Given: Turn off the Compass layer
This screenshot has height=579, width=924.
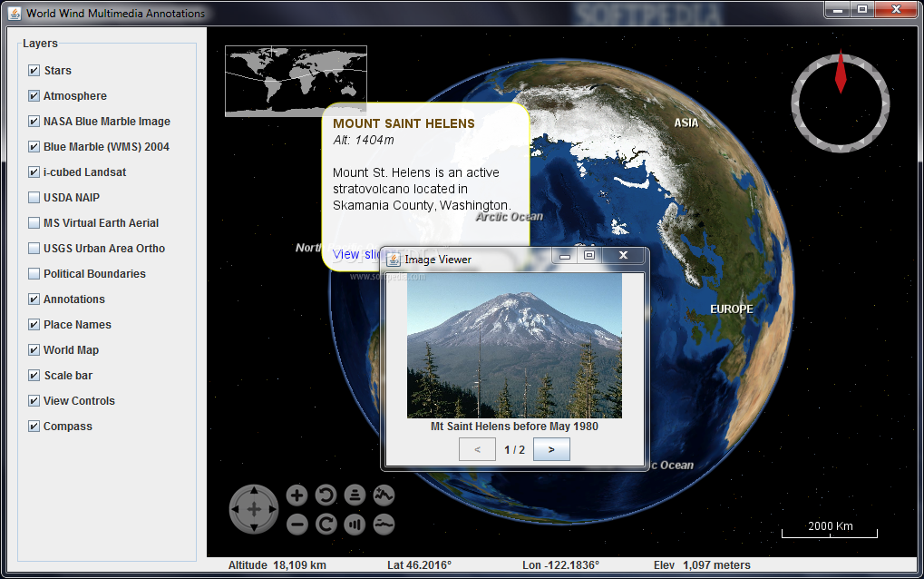Looking at the screenshot, I should [34, 426].
